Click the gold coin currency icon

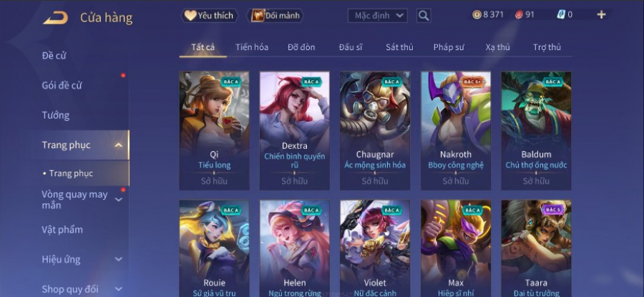[x=477, y=15]
